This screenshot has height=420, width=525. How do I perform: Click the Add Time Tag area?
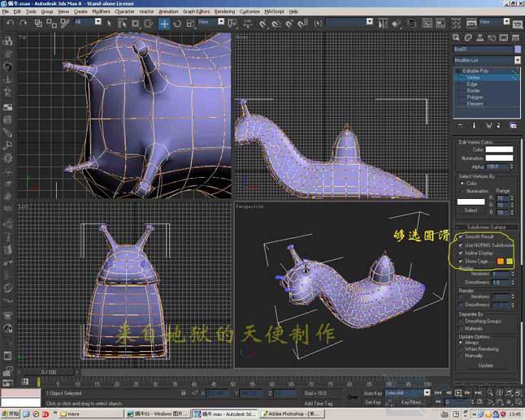[x=318, y=404]
